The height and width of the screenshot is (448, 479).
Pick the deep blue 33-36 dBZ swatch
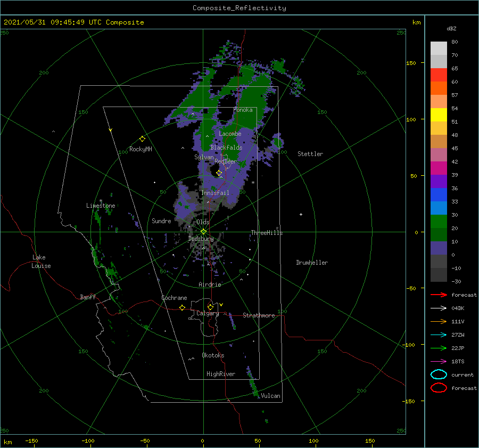(x=439, y=195)
